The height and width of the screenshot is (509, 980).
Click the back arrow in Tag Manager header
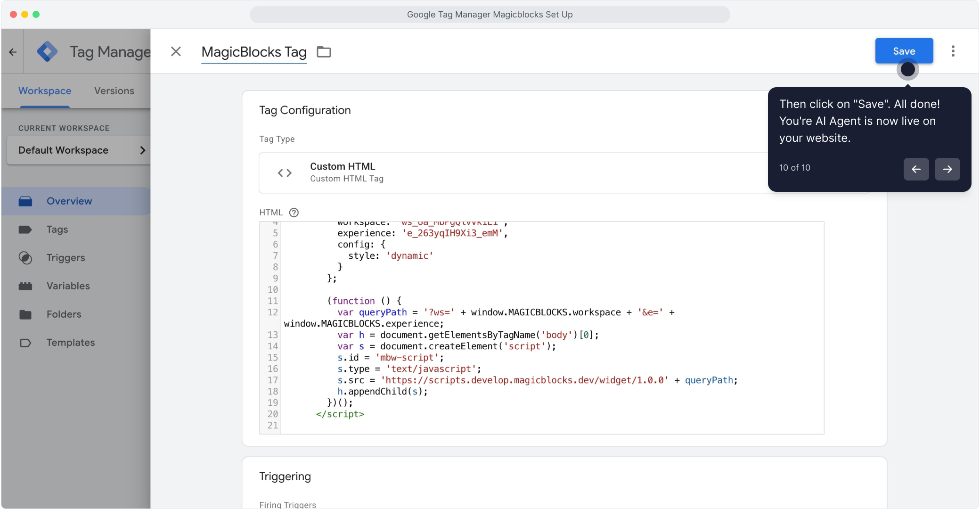click(13, 52)
